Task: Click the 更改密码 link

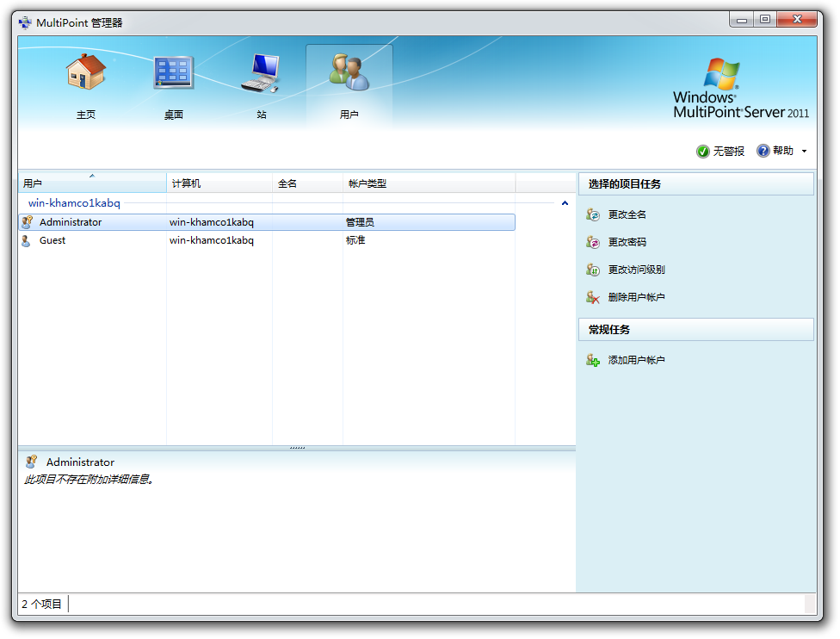Action: [x=627, y=242]
